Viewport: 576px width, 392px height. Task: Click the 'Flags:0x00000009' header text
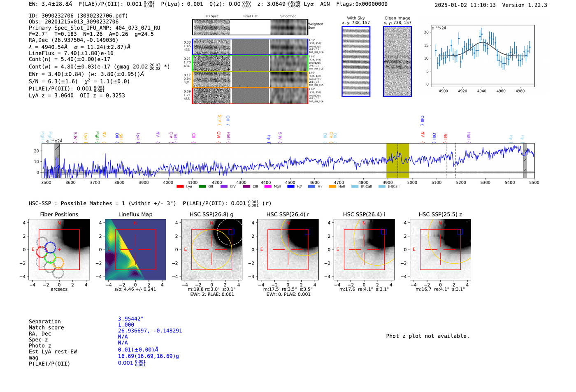(x=362, y=4)
